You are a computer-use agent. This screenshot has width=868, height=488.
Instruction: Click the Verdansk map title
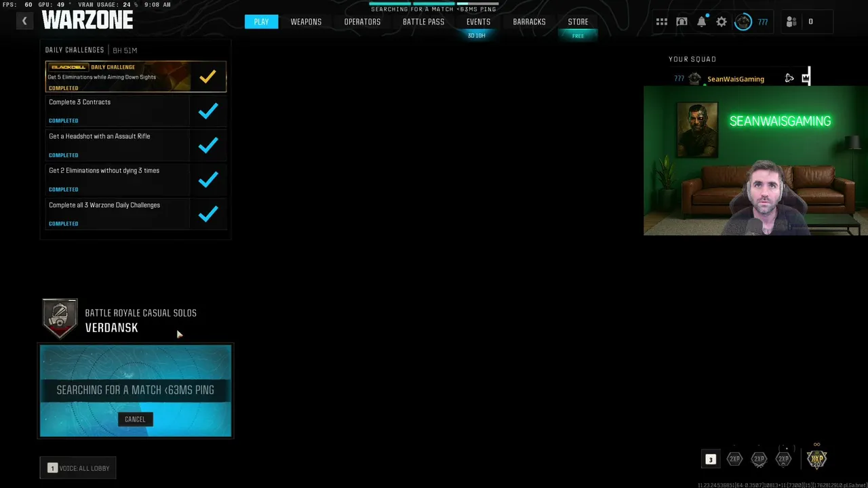pyautogui.click(x=111, y=328)
